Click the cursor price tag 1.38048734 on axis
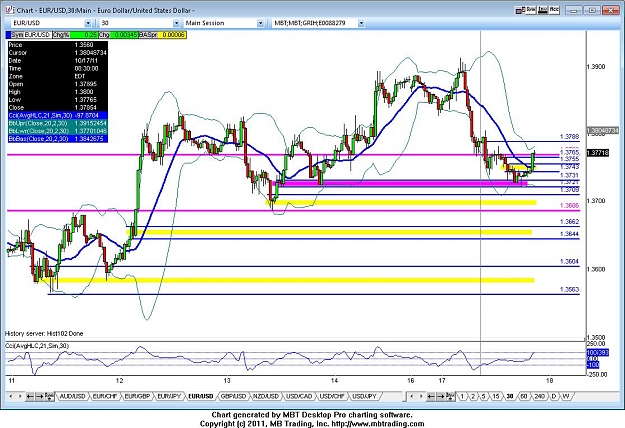The width and height of the screenshot is (625, 428). point(603,130)
